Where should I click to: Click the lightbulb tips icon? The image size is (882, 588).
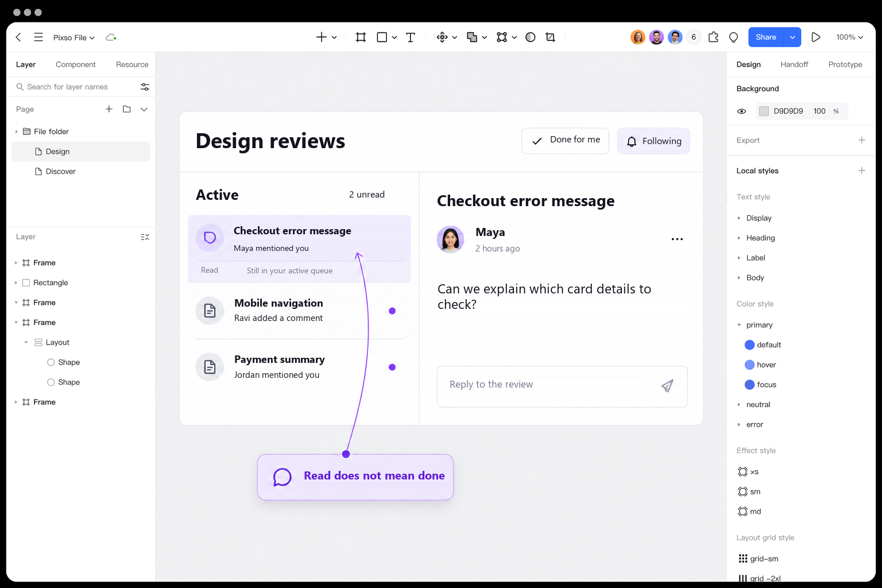pyautogui.click(x=733, y=37)
